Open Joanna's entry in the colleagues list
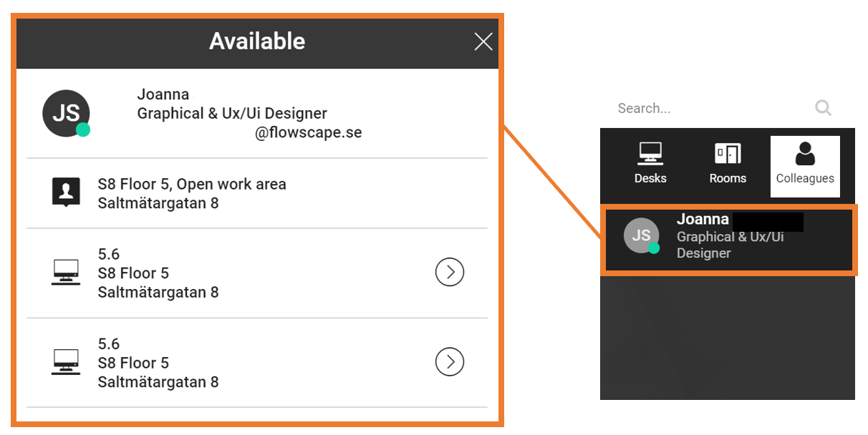Screen dimensions: 868x435 tap(729, 240)
